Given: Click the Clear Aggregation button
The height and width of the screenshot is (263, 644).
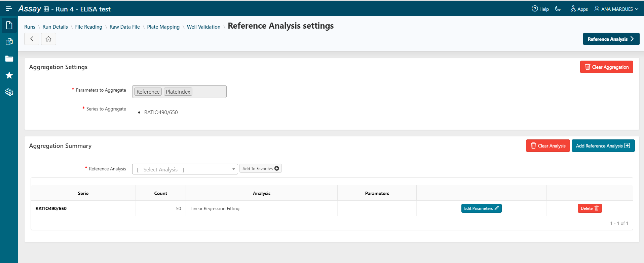Looking at the screenshot, I should [x=606, y=67].
